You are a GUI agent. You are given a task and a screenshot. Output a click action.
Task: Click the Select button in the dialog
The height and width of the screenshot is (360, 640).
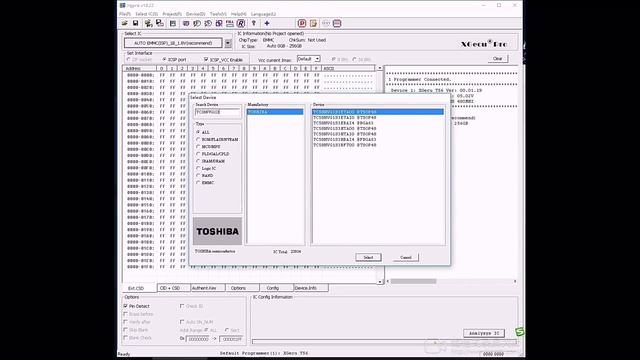click(368, 257)
